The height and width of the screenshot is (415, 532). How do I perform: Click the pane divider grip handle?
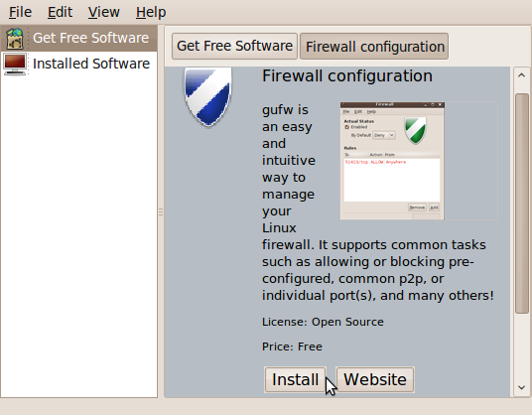click(161, 212)
